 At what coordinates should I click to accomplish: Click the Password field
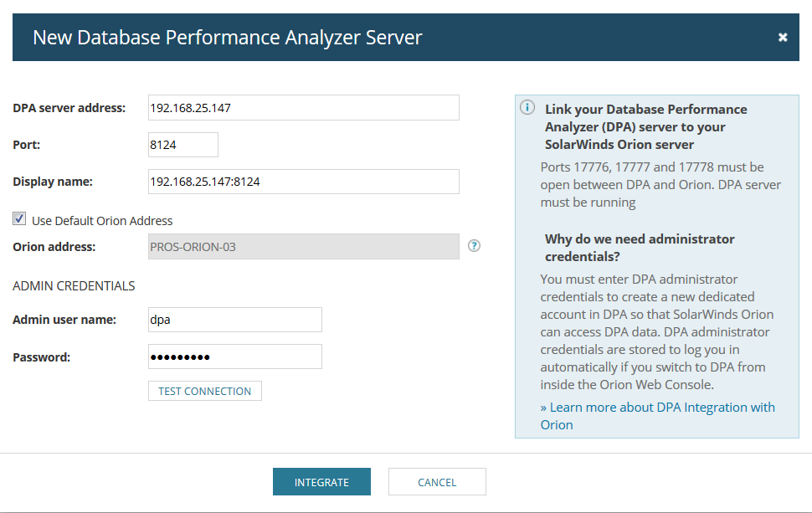click(x=235, y=357)
